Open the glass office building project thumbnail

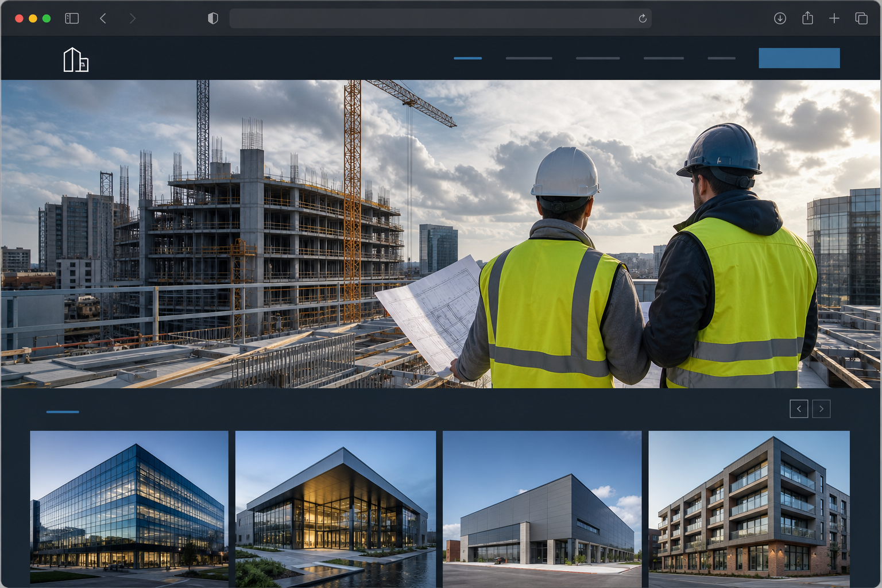(x=129, y=509)
